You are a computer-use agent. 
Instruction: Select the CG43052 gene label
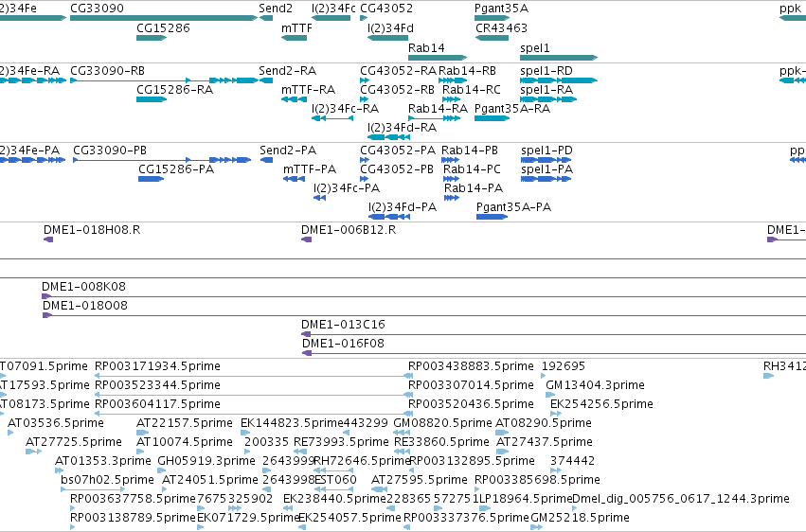coord(386,9)
